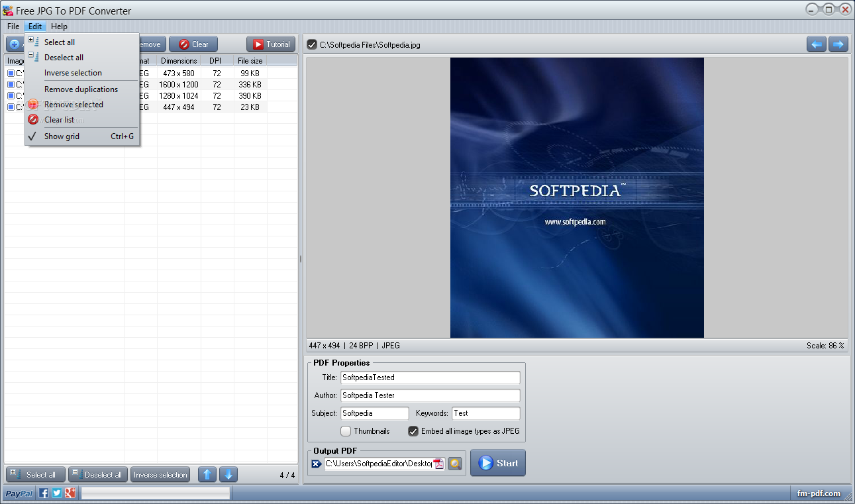Open the Twitter share icon

57,493
